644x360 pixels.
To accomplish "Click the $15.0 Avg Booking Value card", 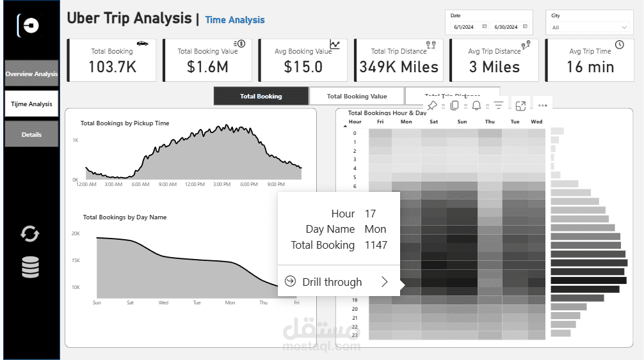I will [303, 60].
